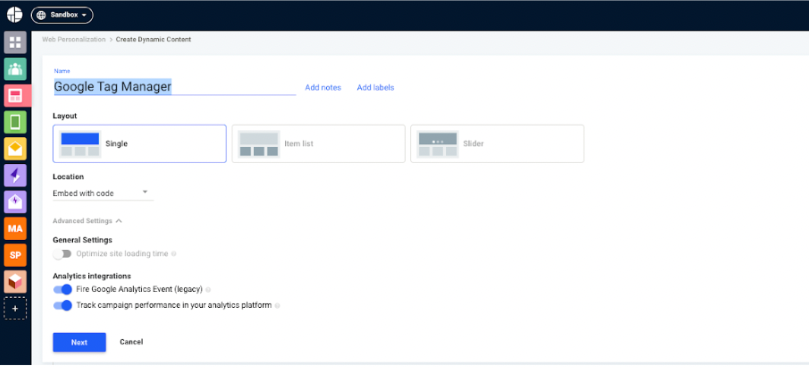Select the Item list layout option
809x368 pixels.
click(x=318, y=143)
